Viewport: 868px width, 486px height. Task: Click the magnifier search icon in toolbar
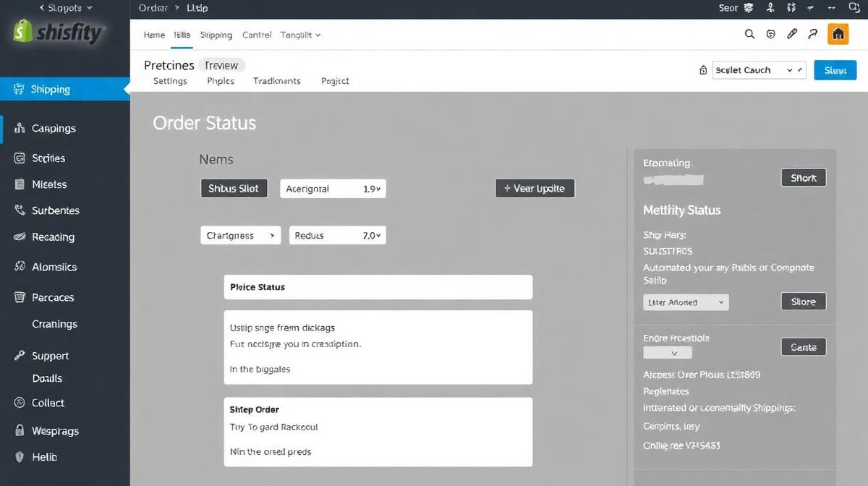click(749, 34)
